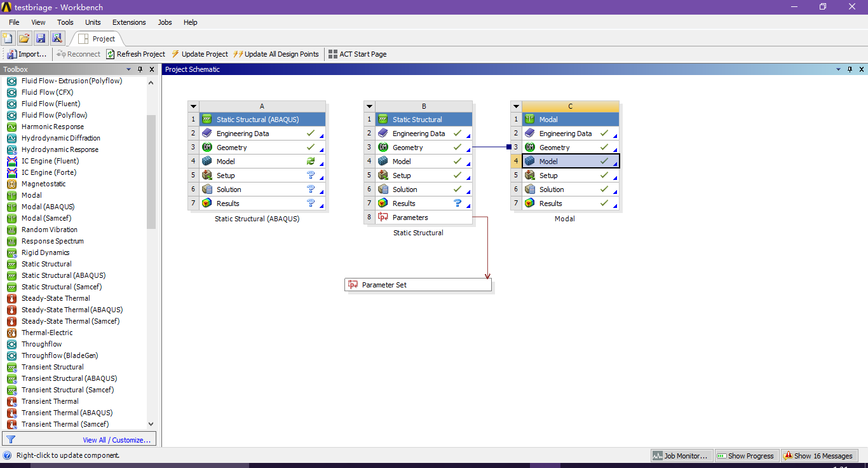
Task: Open the Tools menu
Action: [x=65, y=22]
